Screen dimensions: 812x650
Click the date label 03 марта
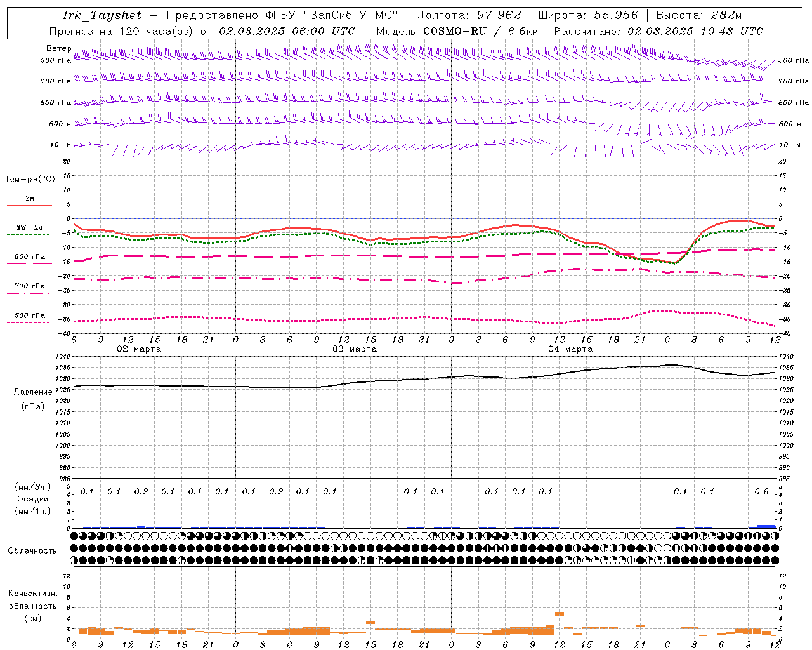[355, 349]
